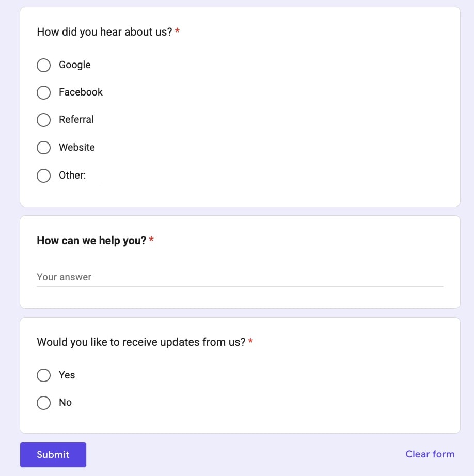Focus the "Your answer" text field
Viewport: 474px width, 476px height.
tap(240, 277)
